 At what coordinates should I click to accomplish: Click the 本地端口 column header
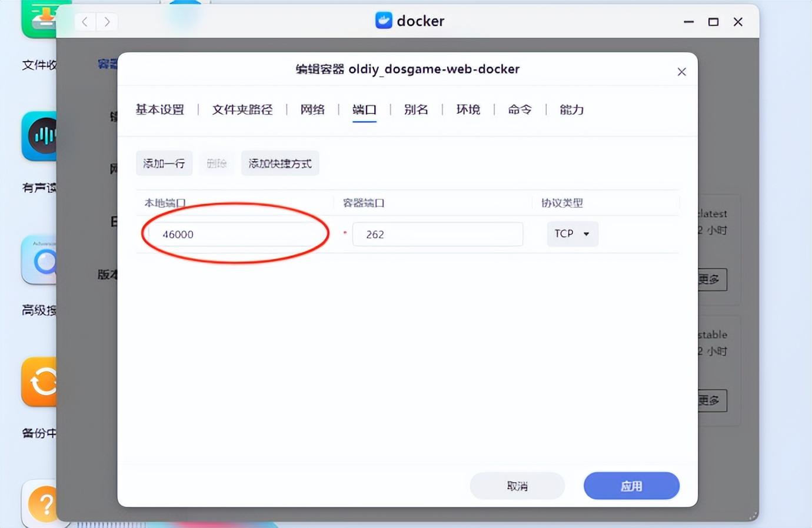click(165, 203)
